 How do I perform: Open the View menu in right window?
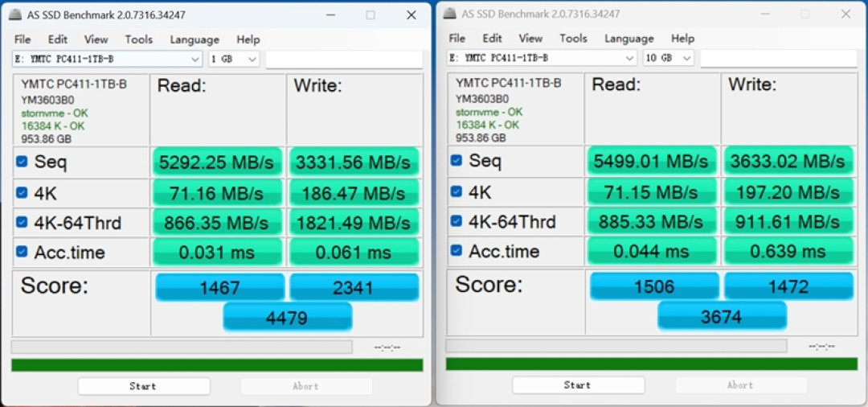click(x=531, y=39)
